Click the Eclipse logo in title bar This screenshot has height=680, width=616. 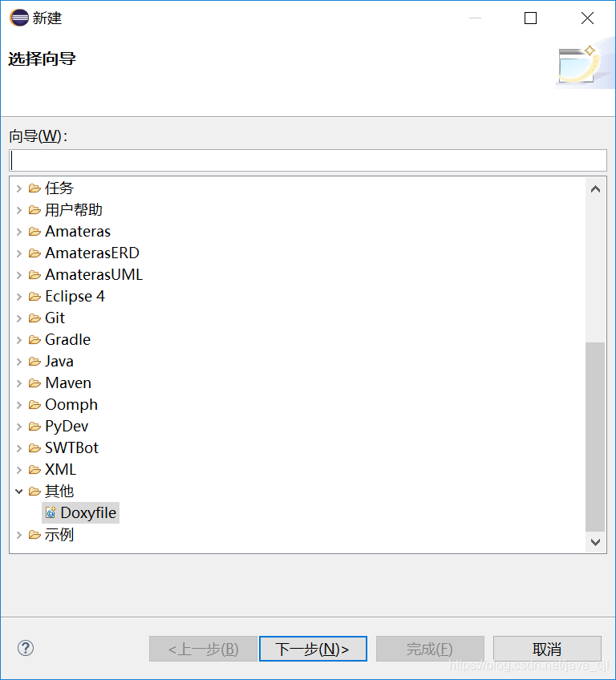pyautogui.click(x=19, y=18)
